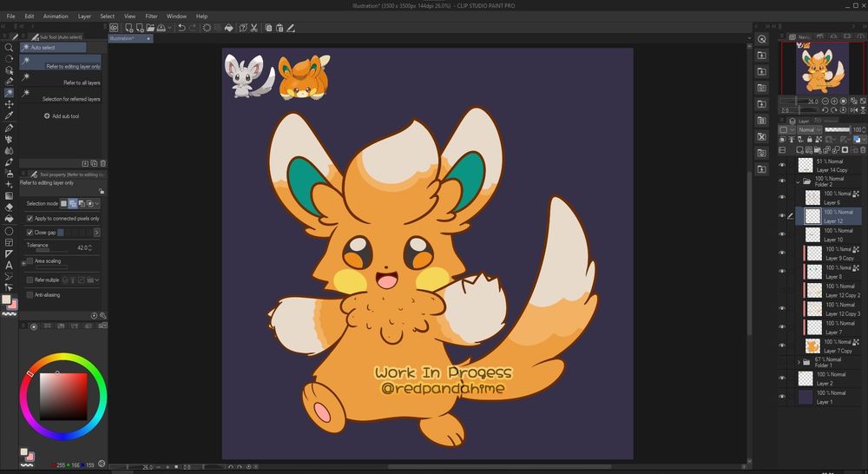Enable the Refer multiple checkbox
The image size is (868, 474).
pos(30,280)
